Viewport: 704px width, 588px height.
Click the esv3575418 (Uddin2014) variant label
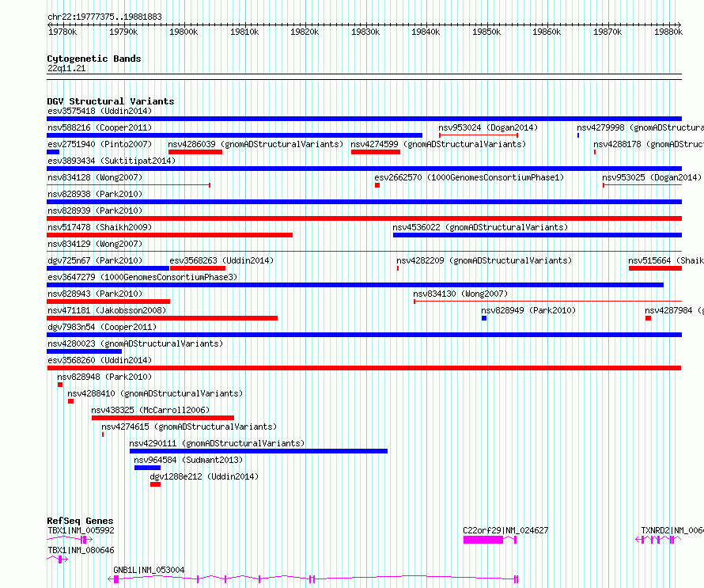100,111
